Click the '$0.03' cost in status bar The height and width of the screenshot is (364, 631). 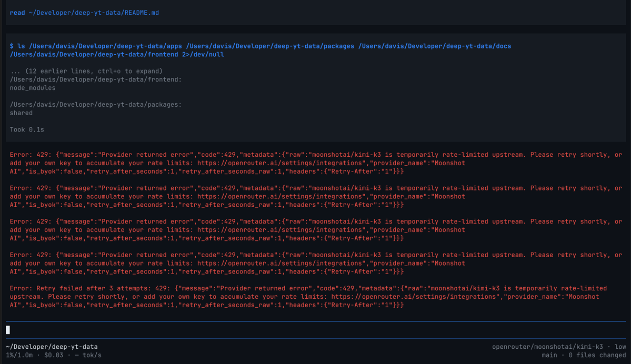pyautogui.click(x=54, y=355)
